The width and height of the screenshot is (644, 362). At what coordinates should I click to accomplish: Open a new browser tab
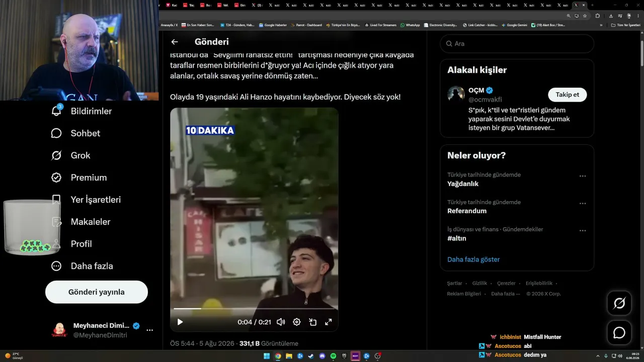point(592,5)
